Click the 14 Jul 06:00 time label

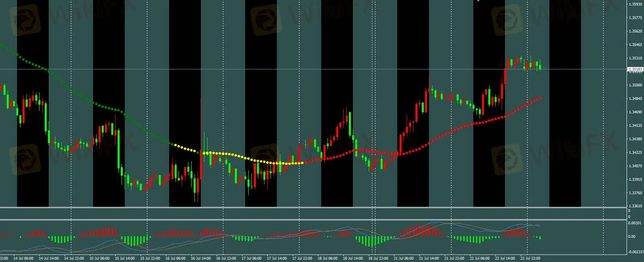pyautogui.click(x=23, y=258)
